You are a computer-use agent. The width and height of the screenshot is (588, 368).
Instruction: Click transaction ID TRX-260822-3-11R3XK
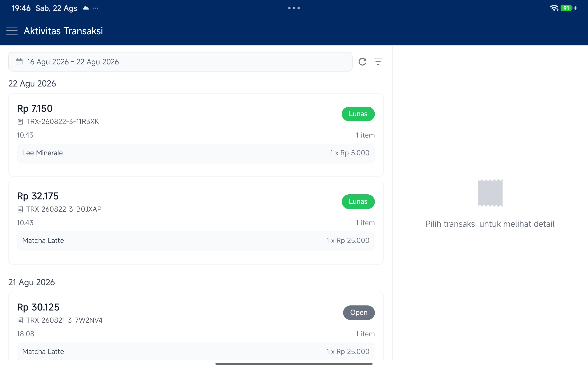pos(63,121)
